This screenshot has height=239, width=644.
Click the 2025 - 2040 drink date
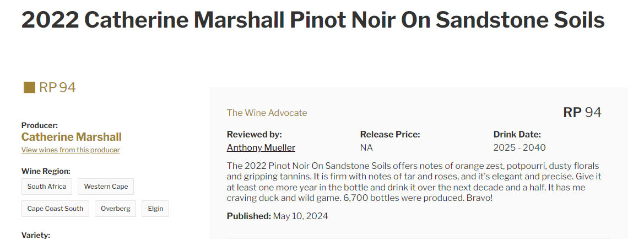[x=519, y=147]
